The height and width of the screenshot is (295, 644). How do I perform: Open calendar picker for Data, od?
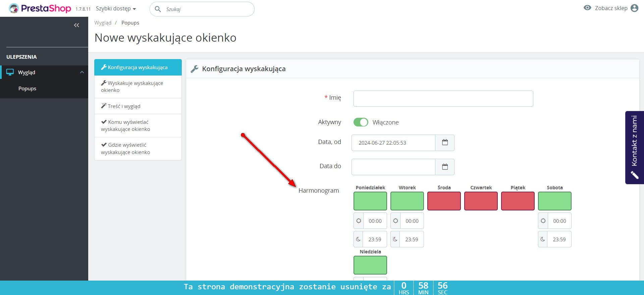(445, 143)
